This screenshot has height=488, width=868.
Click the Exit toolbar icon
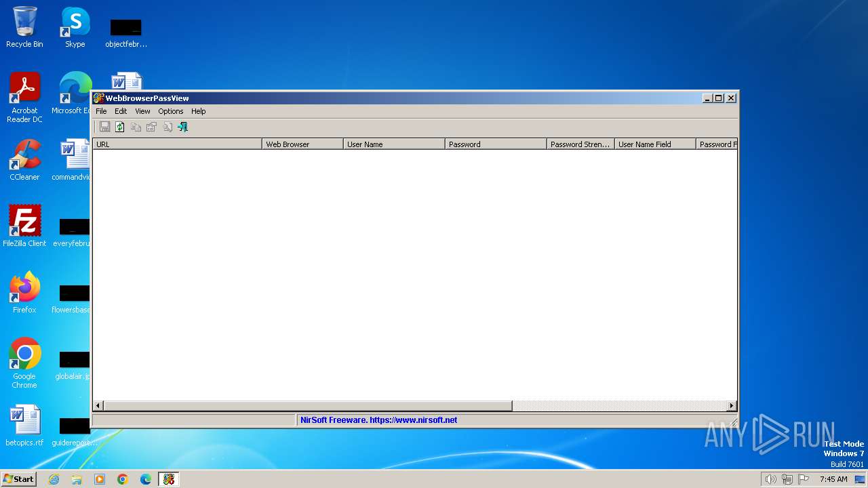coord(182,127)
